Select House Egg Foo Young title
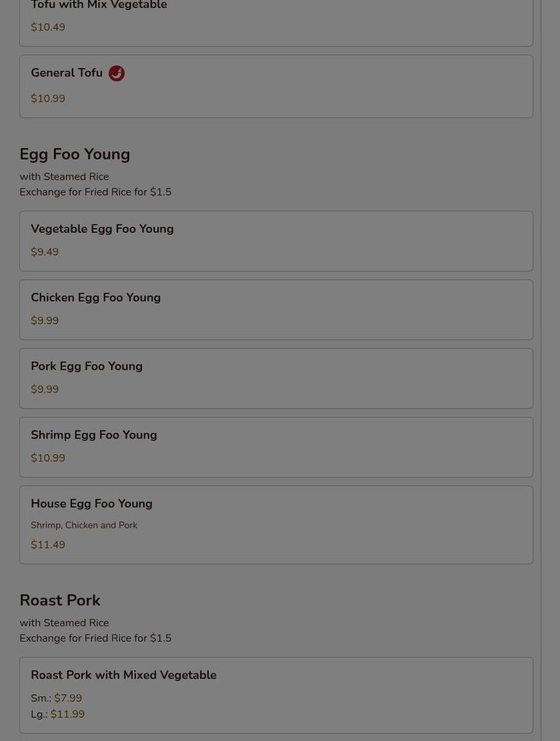This screenshot has height=741, width=560. (x=91, y=504)
